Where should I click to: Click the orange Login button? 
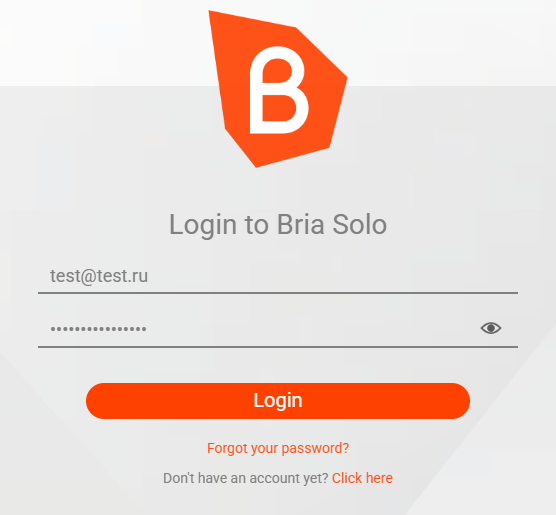point(278,401)
